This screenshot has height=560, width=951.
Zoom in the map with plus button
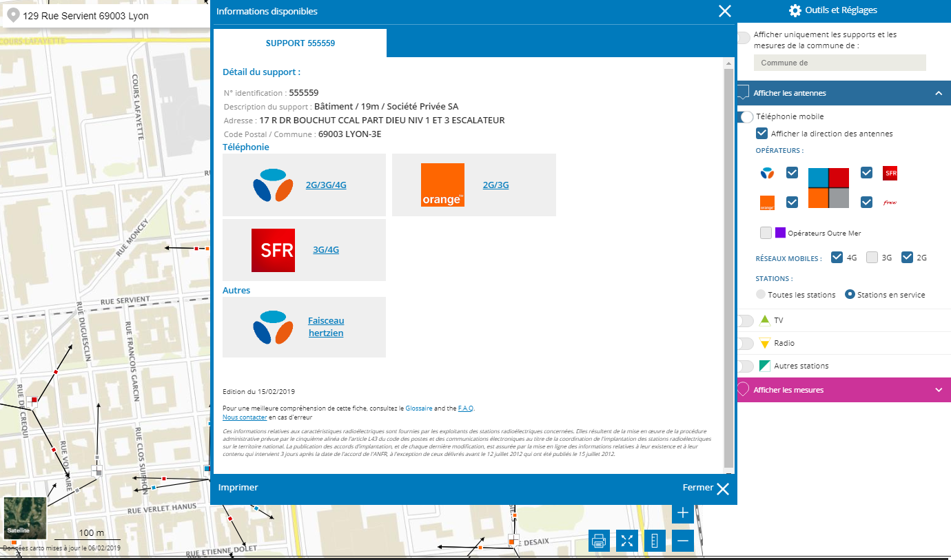(683, 513)
